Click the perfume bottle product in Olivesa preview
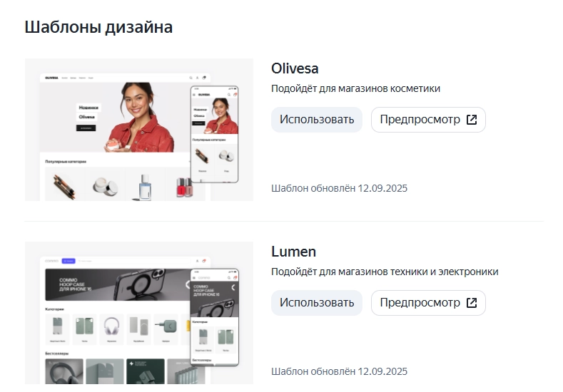Image resolution: width=563 pixels, height=392 pixels. point(145,187)
